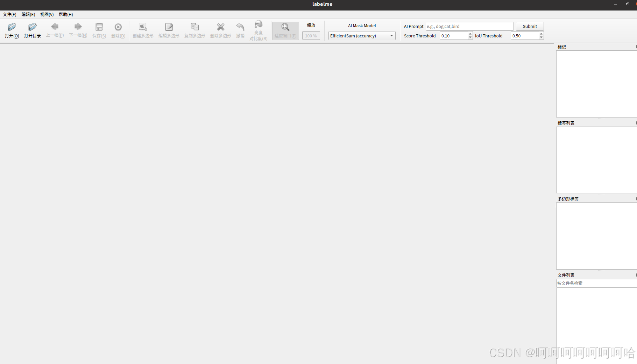This screenshot has height=364, width=637.
Task: Click the Score Threshold value field
Action: click(x=453, y=36)
